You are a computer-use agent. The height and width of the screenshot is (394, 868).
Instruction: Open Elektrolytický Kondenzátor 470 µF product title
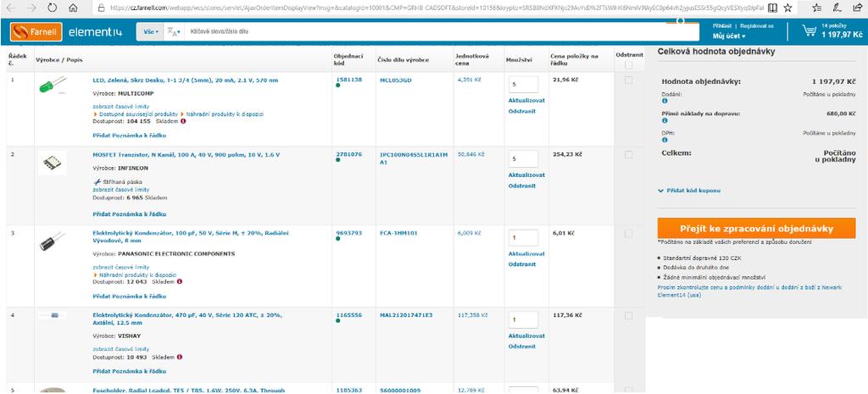pyautogui.click(x=187, y=319)
